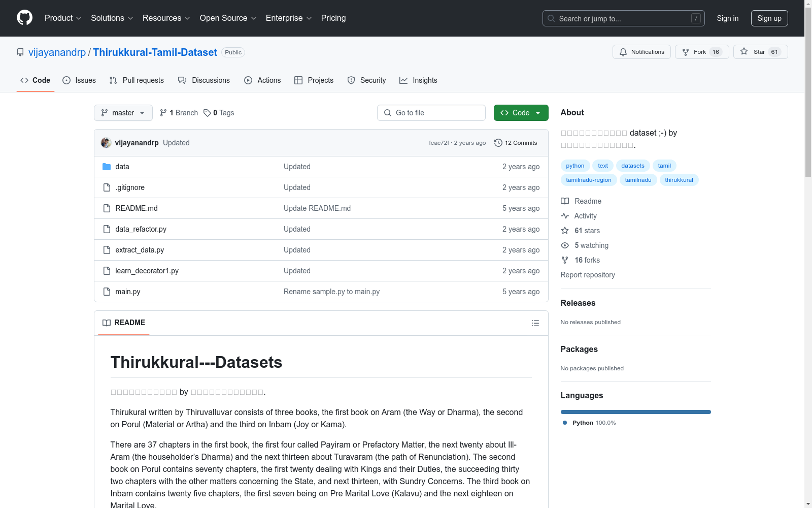Expand the Solutions menu
The image size is (812, 508).
pos(112,18)
